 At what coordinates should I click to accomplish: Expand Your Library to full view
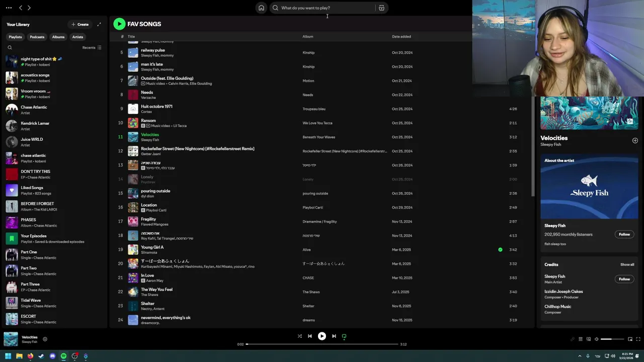(99, 24)
